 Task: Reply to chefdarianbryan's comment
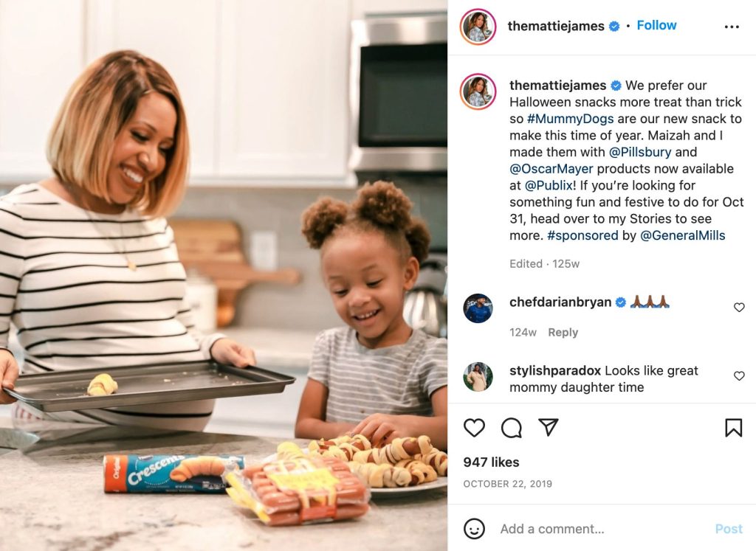pos(563,333)
